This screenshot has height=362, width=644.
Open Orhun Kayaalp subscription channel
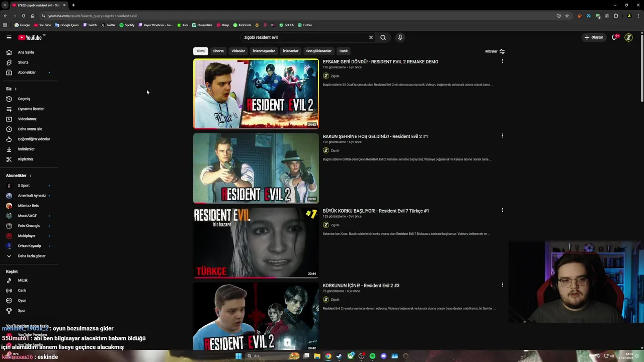[x=29, y=246]
